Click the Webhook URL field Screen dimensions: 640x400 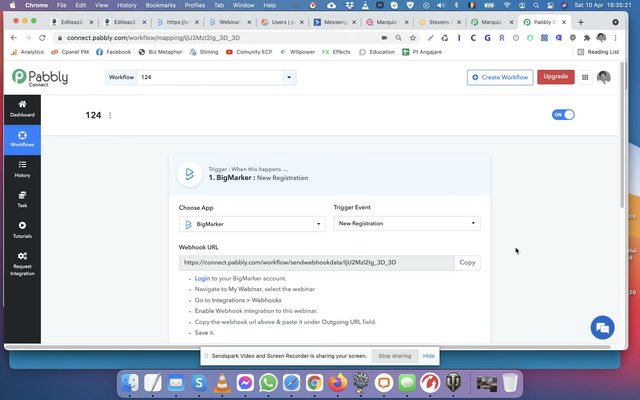point(316,262)
